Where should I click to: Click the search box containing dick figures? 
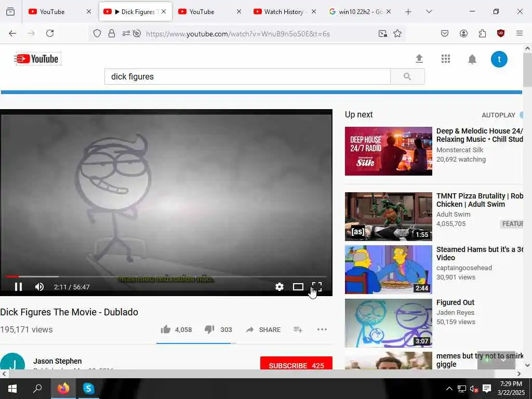tap(247, 77)
